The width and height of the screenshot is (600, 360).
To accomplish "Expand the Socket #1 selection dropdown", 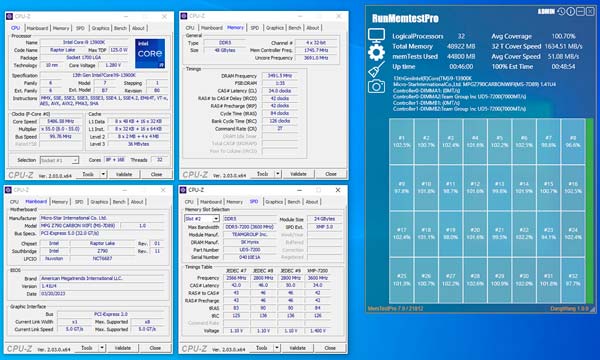I will [75, 160].
